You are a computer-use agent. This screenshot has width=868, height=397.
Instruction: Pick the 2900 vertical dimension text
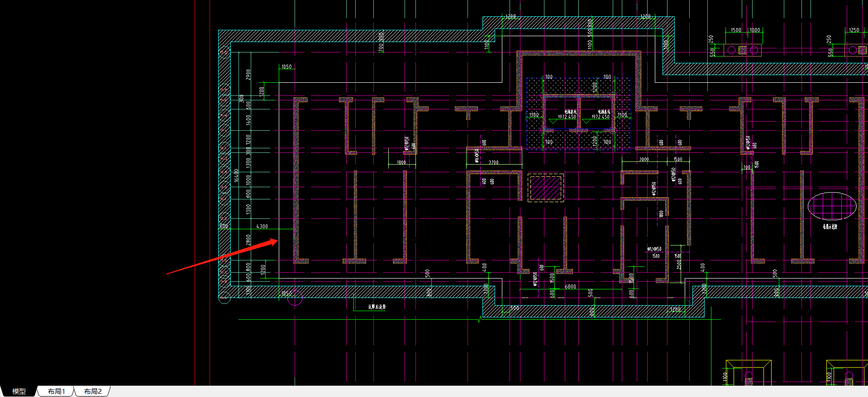[248, 75]
